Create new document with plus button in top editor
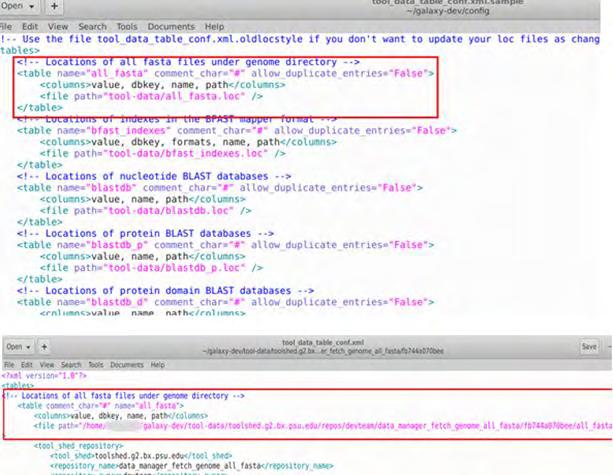613x475 pixels. click(x=54, y=6)
